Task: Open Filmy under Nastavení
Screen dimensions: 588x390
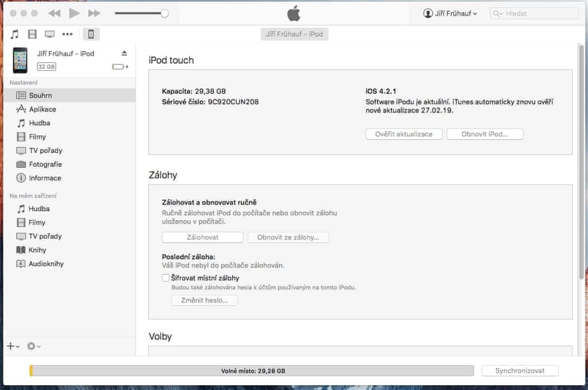Action: coord(70,137)
